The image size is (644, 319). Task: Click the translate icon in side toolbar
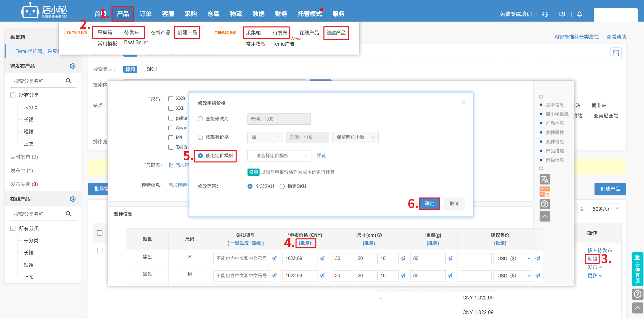pos(544,179)
